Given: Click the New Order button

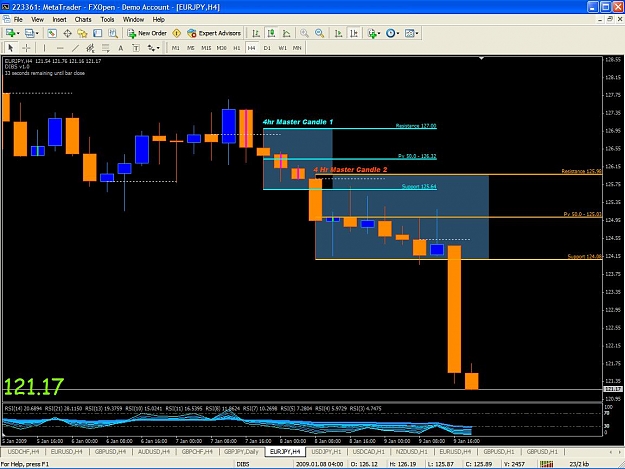Looking at the screenshot, I should coord(147,33).
